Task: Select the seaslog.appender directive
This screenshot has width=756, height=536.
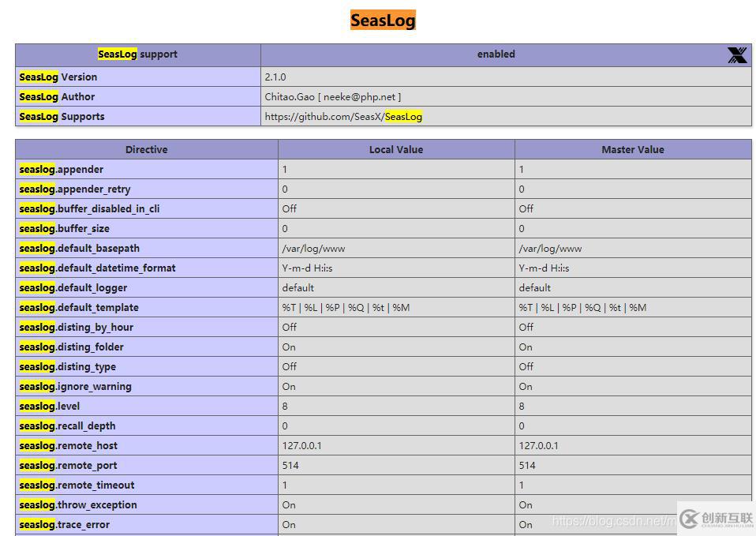Action: [x=62, y=170]
